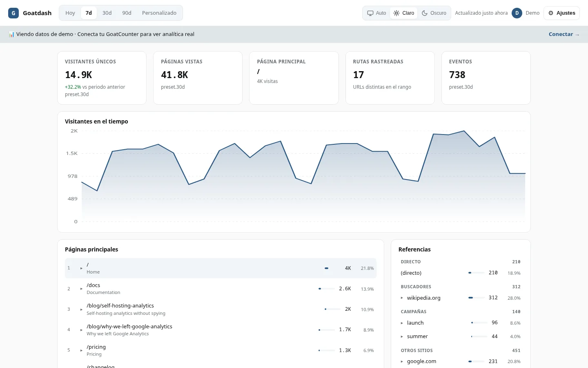Click the Conectar link
The height and width of the screenshot is (368, 588).
564,34
